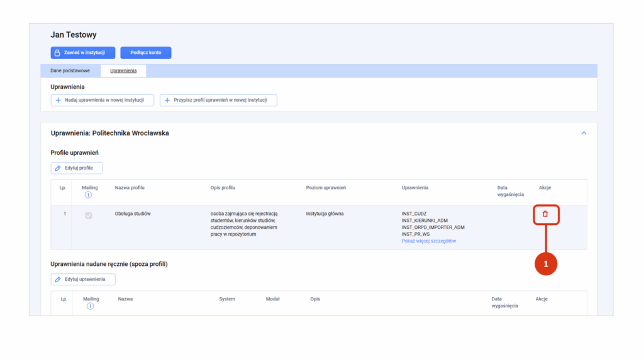Open the Dane podstawowe tab
This screenshot has width=644, height=362.
pyautogui.click(x=70, y=70)
